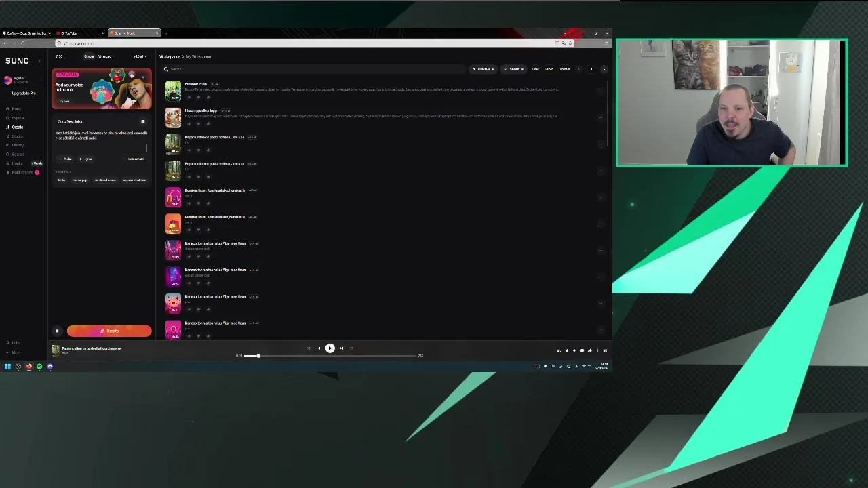Open Spotify from the taskbar
This screenshot has height=488, width=868.
pyautogui.click(x=39, y=367)
